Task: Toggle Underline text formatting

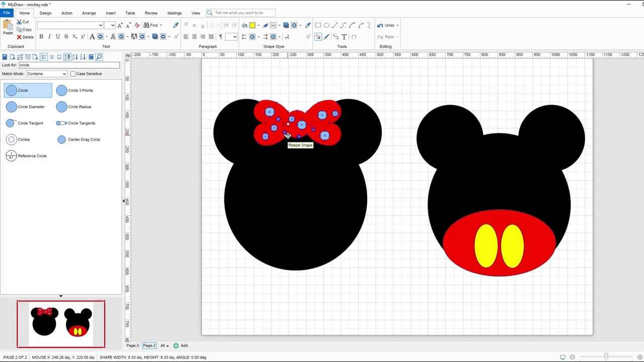Action: point(58,37)
